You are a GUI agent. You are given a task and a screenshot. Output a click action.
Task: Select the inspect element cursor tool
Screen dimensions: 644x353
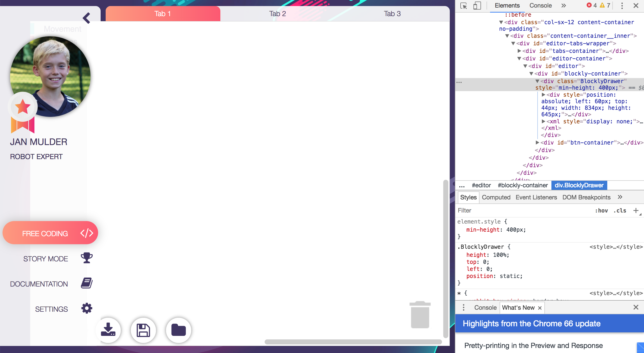(463, 5)
